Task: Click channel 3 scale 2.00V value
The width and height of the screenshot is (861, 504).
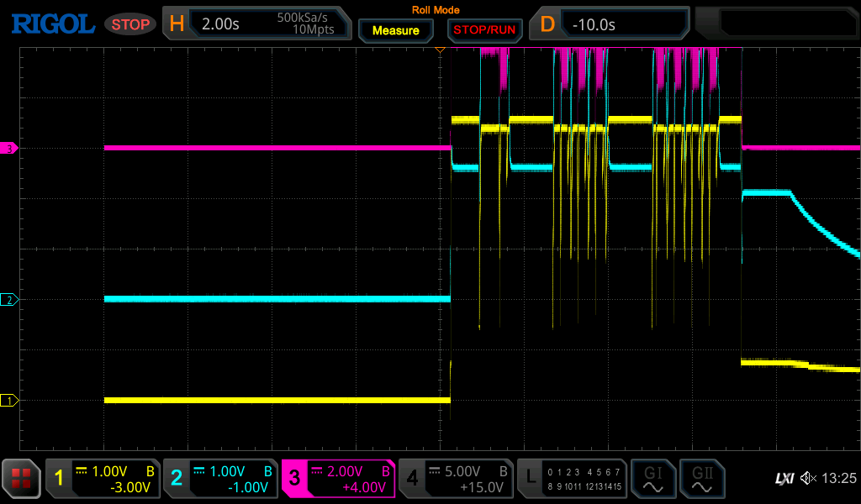Action: pos(345,471)
